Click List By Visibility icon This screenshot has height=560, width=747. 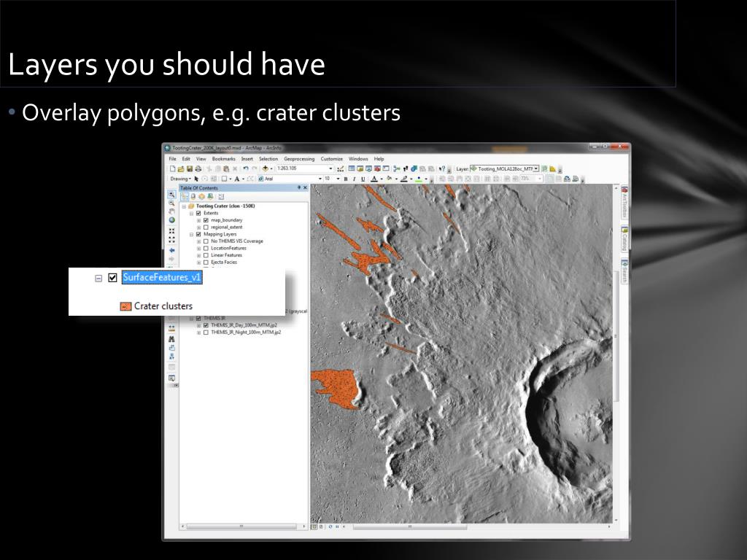tap(201, 197)
